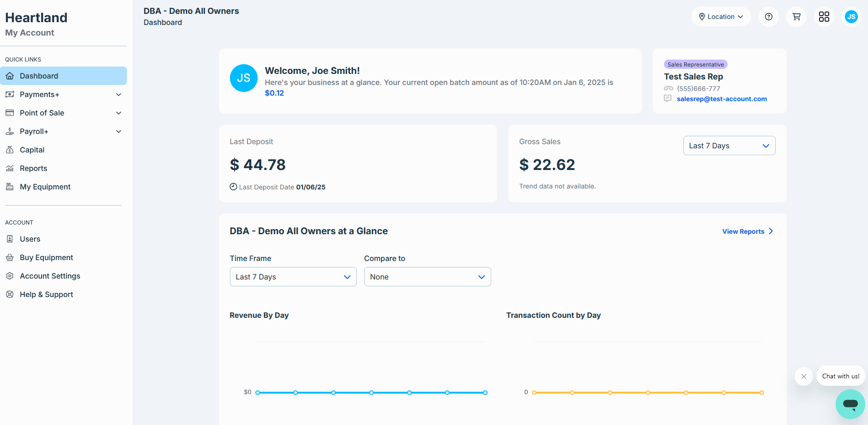Open the chat bubble widget

tap(850, 404)
